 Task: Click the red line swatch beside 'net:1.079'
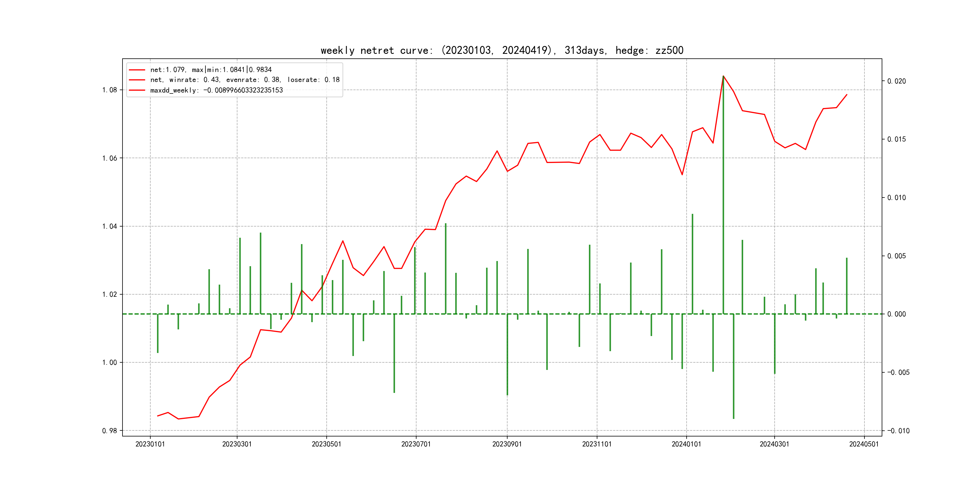pos(137,70)
